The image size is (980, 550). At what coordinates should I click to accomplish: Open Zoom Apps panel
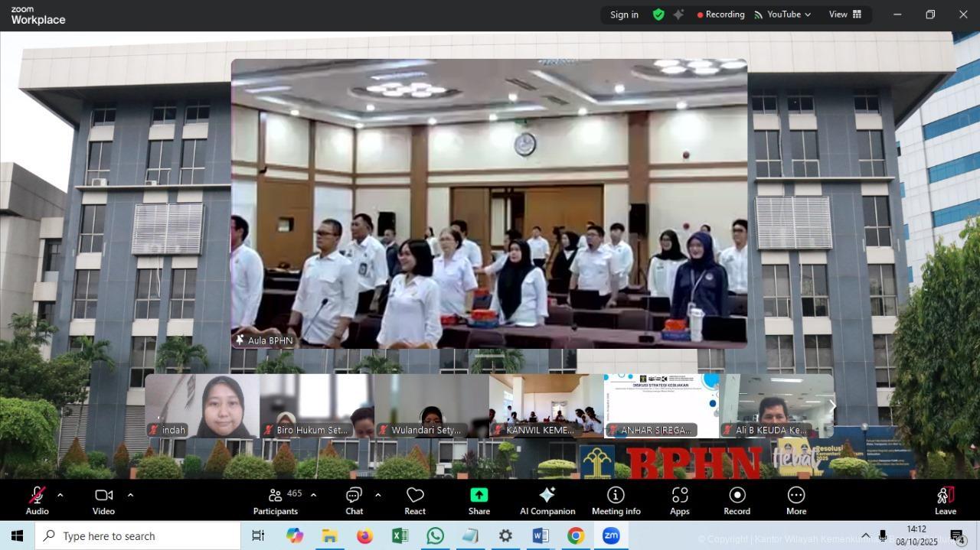[679, 501]
